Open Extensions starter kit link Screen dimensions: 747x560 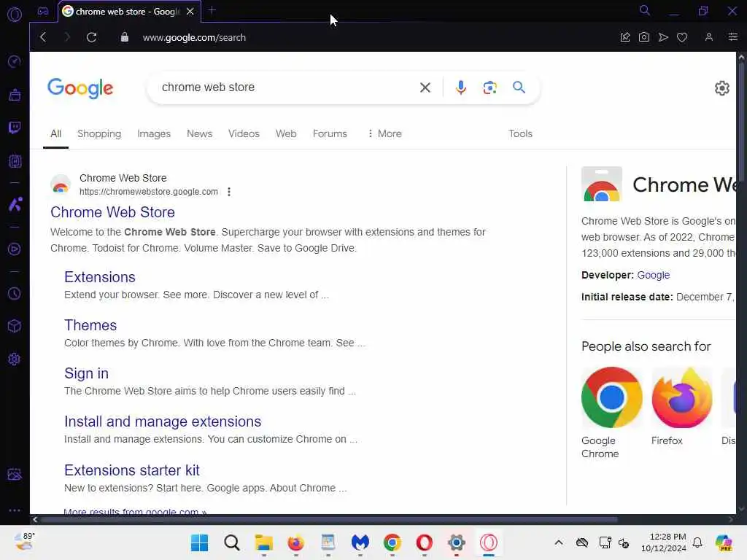pos(131,470)
